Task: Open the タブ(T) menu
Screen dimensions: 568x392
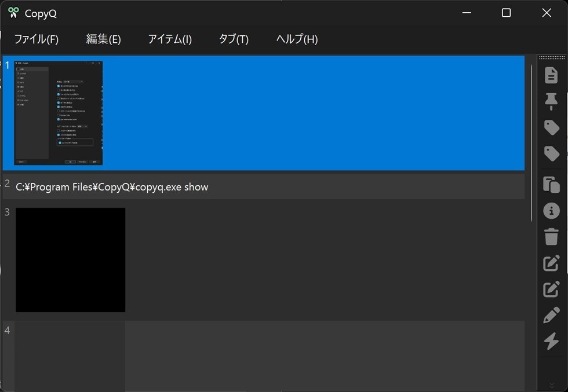Action: (x=234, y=39)
